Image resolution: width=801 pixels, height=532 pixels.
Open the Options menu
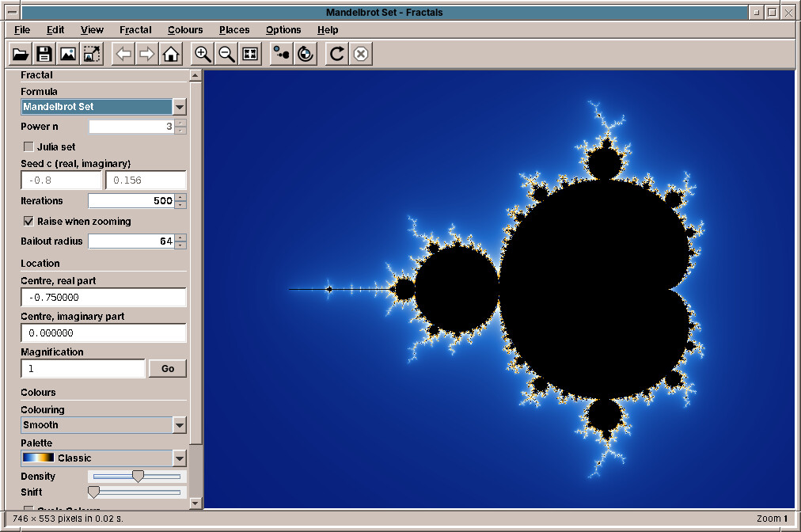coord(283,29)
